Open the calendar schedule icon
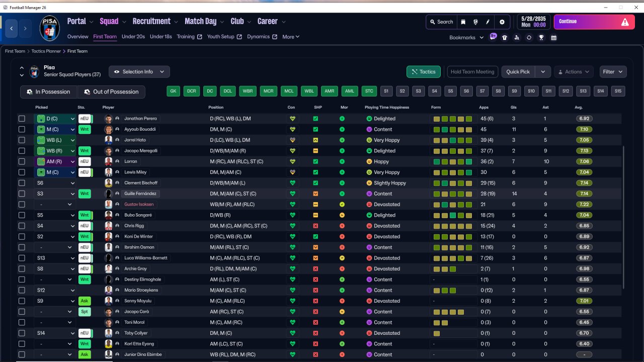The height and width of the screenshot is (362, 644). [x=553, y=38]
